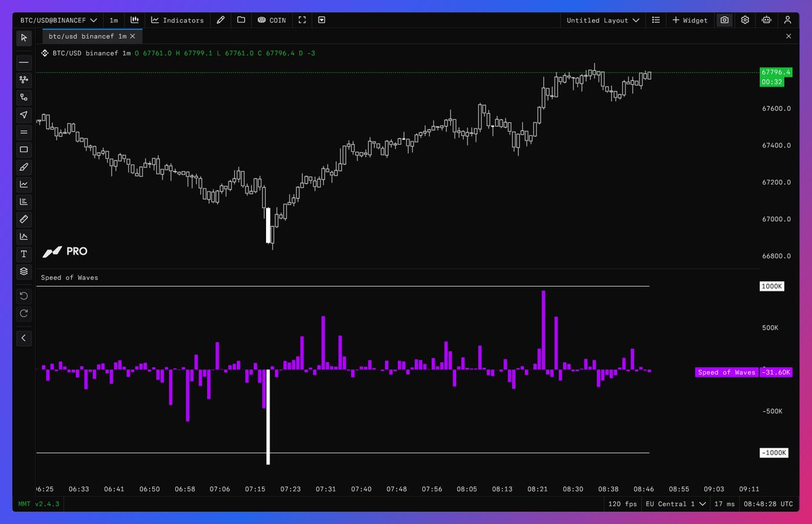The height and width of the screenshot is (524, 812).
Task: Open the user account profile
Action: (x=788, y=20)
